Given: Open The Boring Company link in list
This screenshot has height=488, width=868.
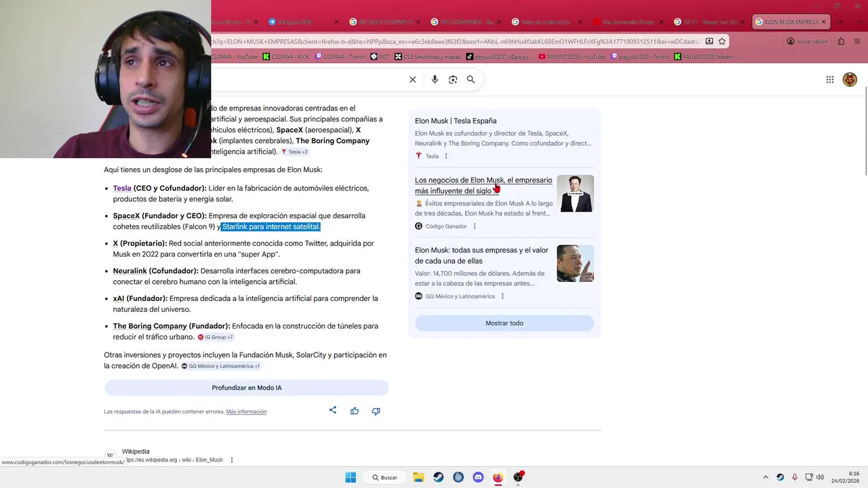Looking at the screenshot, I should (x=150, y=326).
